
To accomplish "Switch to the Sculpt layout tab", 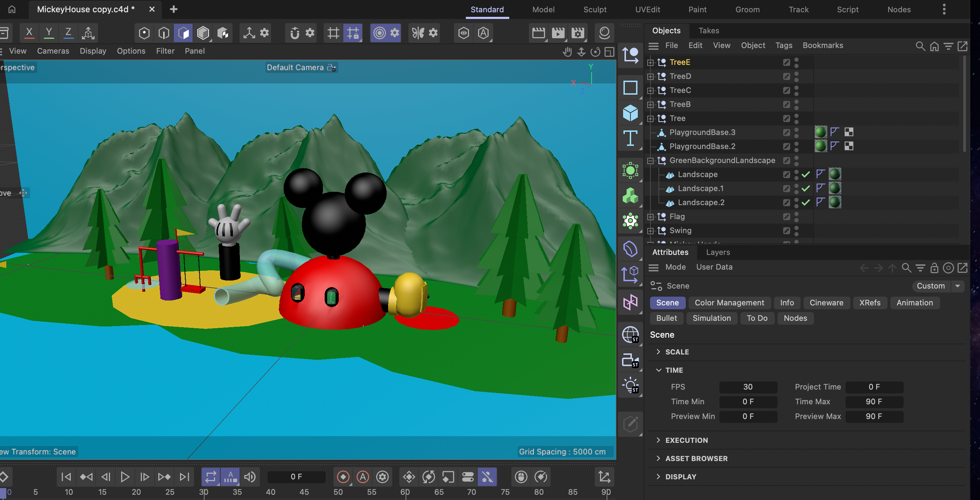I will [595, 9].
